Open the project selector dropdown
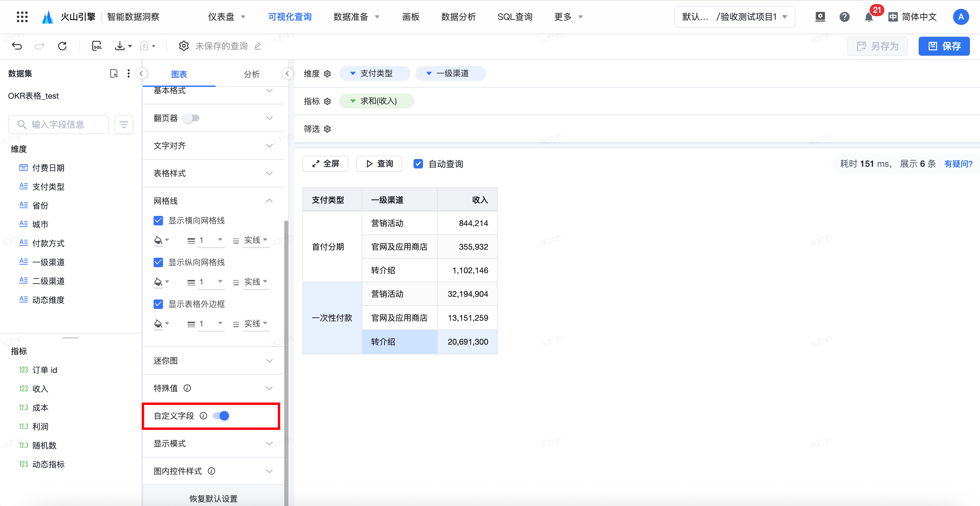980x506 pixels. tap(734, 17)
